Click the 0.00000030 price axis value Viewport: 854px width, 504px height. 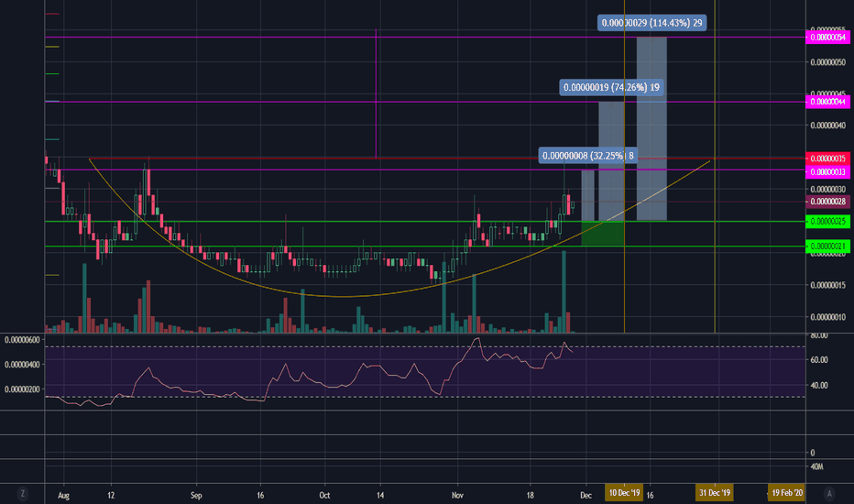827,189
